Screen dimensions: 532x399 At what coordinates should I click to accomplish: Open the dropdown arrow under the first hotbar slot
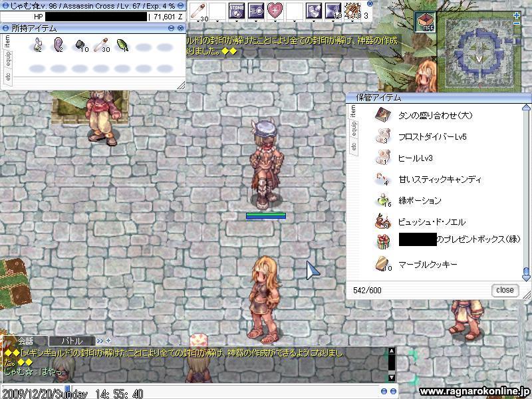[198, 21]
